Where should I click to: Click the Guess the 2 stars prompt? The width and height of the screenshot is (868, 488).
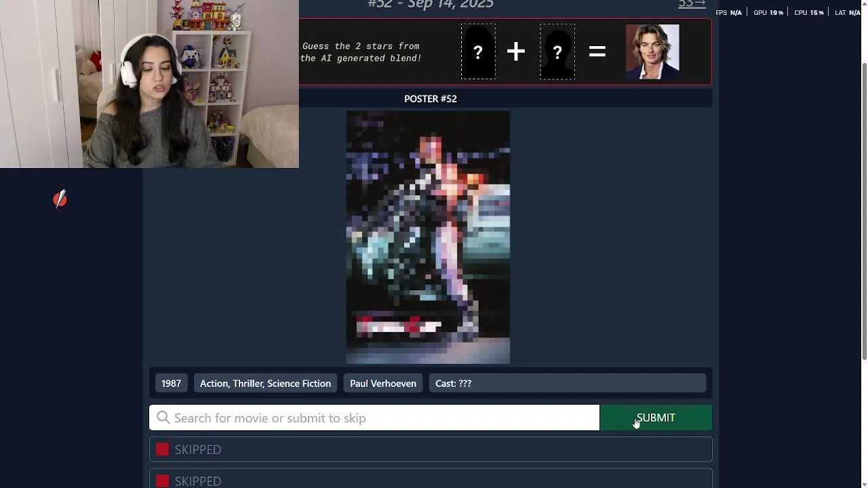(361, 52)
